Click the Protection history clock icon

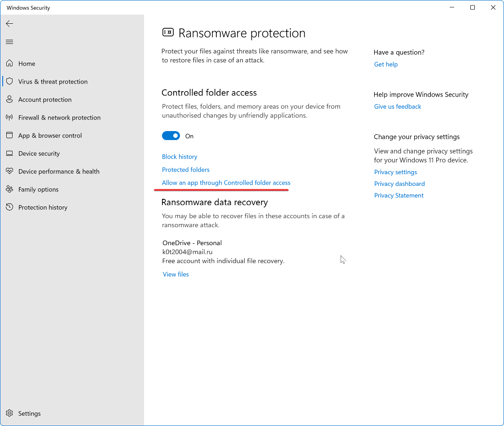click(9, 207)
